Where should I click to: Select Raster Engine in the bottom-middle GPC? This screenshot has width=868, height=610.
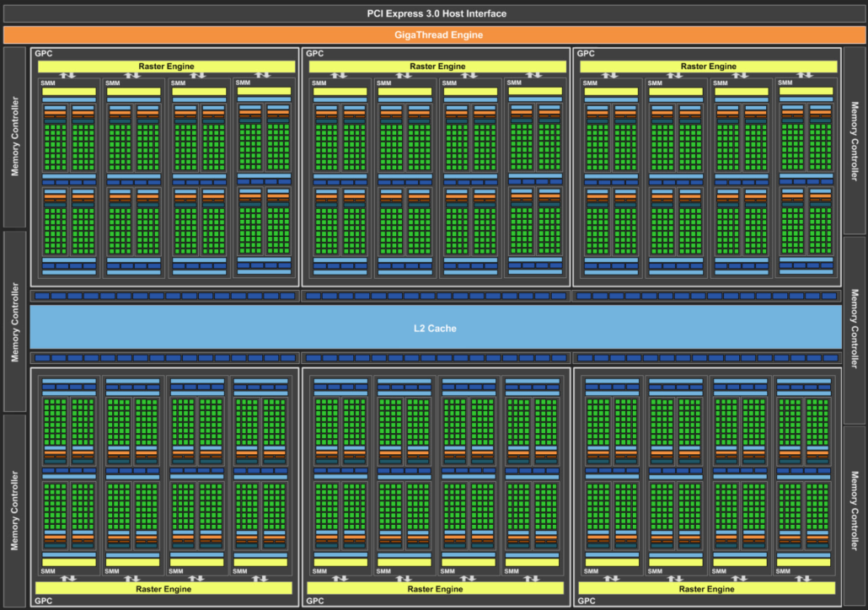pos(435,588)
